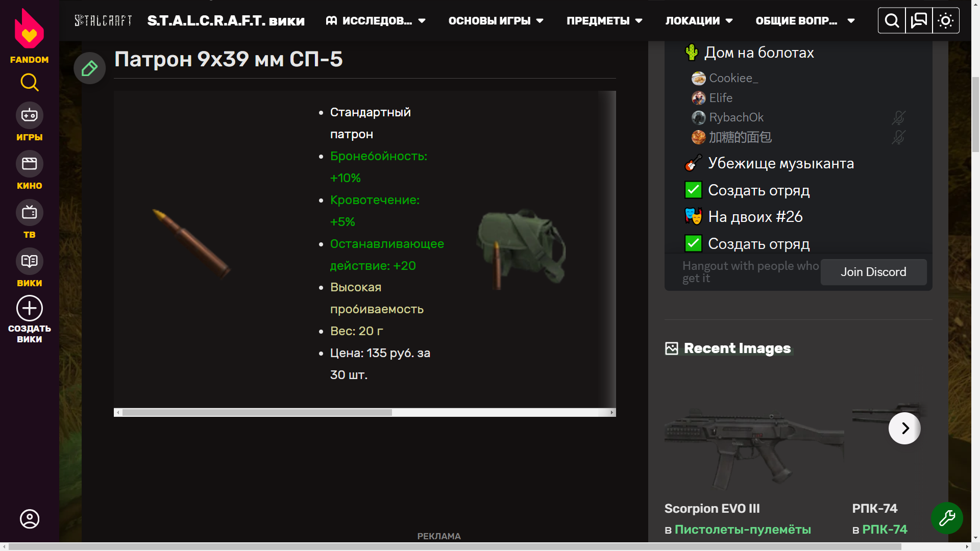This screenshot has width=980, height=551.
Task: Show next Recent Images with arrow
Action: pyautogui.click(x=904, y=428)
